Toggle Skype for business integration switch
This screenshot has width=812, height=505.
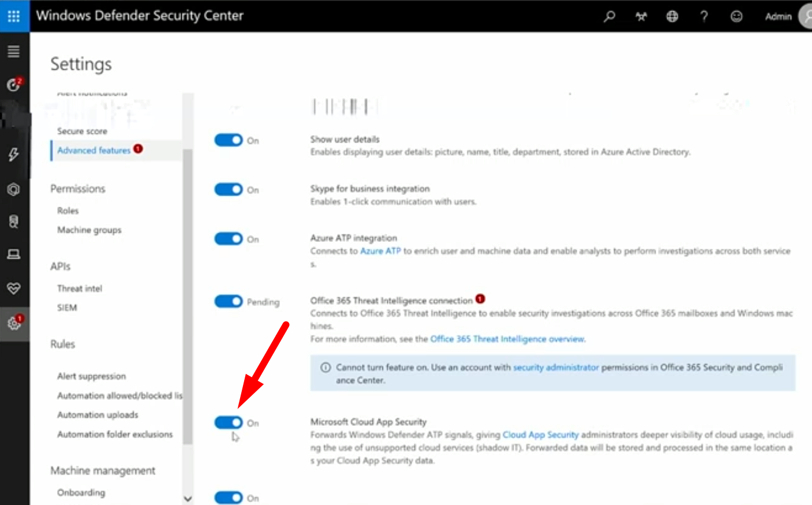coord(229,189)
